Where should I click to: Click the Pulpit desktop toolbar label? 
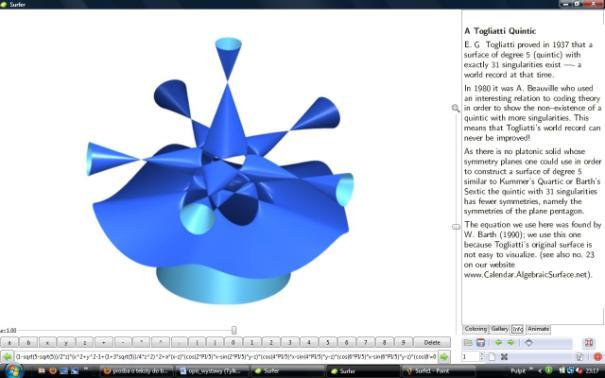click(x=518, y=371)
